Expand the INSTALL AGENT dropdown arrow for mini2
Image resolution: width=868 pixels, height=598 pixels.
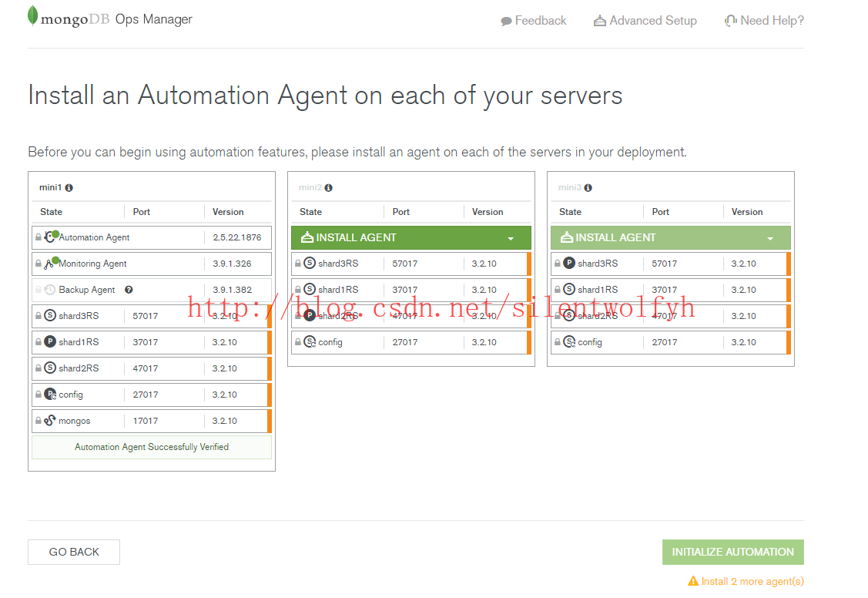[x=511, y=239]
